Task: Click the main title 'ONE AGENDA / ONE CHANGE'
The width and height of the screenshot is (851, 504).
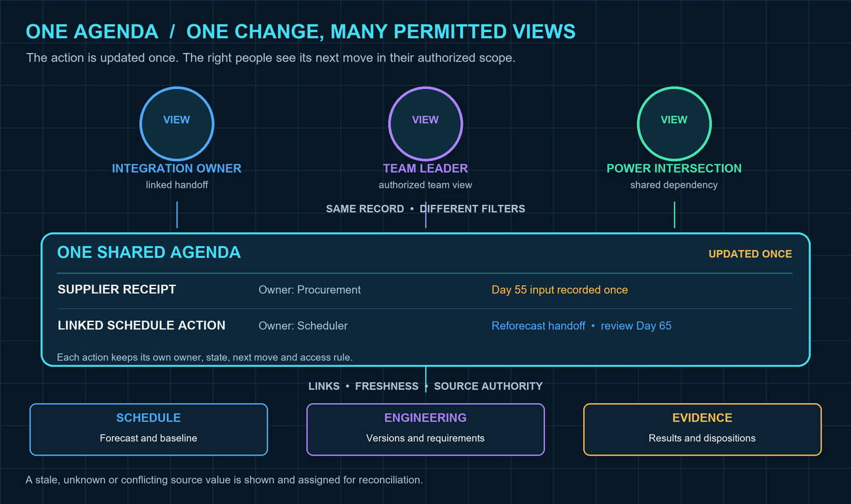Action: pyautogui.click(x=300, y=31)
